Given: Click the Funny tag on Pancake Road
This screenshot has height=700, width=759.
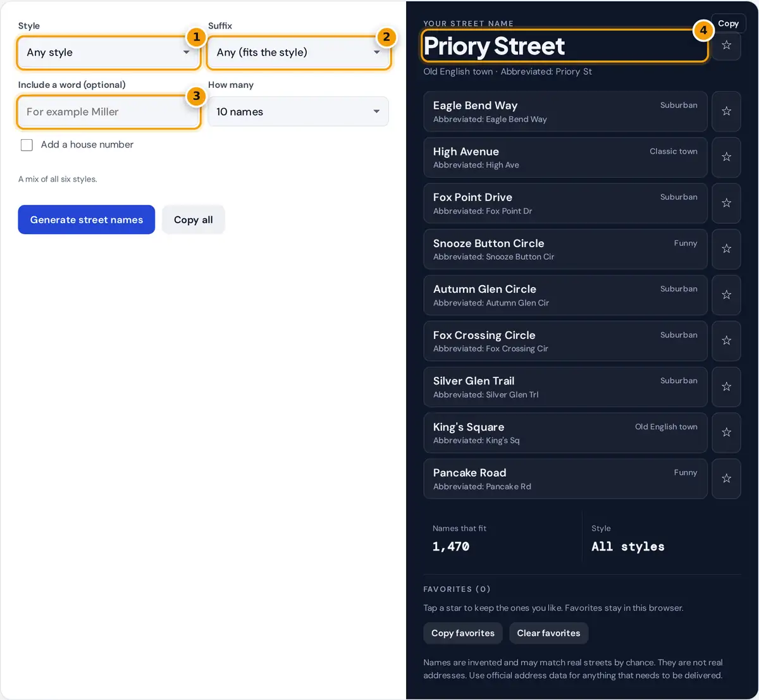Looking at the screenshot, I should (686, 472).
